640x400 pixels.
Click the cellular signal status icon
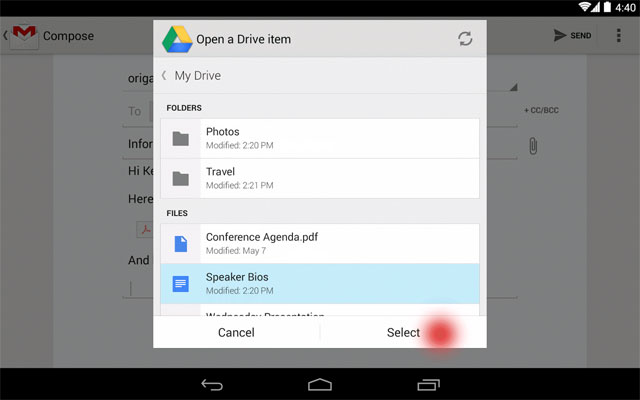pos(596,7)
